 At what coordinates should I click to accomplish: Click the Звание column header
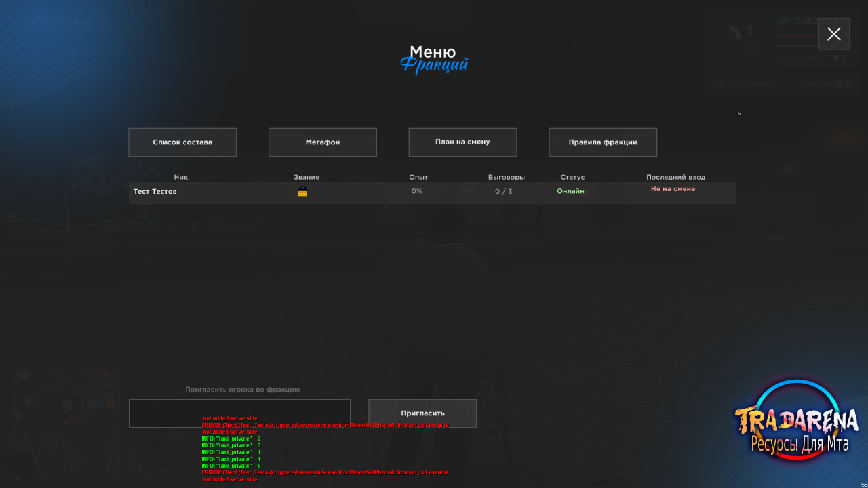click(307, 177)
